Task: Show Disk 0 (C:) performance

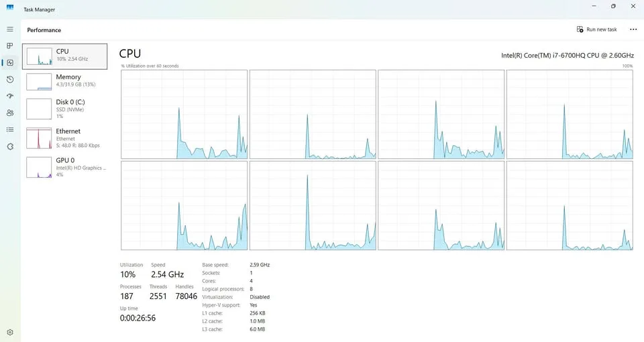Action: tap(65, 109)
